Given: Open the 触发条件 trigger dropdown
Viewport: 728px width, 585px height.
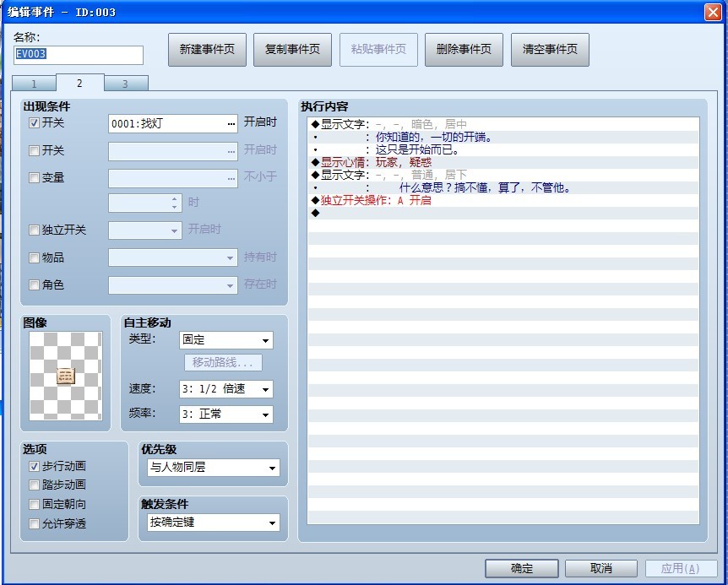Looking at the screenshot, I should coord(214,523).
